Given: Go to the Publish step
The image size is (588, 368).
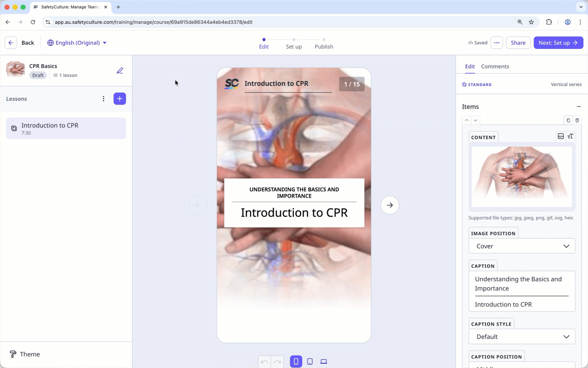Looking at the screenshot, I should click(x=324, y=44).
